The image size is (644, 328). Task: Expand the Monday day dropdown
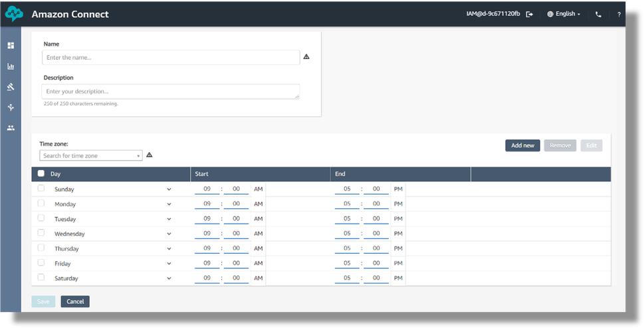click(x=169, y=204)
